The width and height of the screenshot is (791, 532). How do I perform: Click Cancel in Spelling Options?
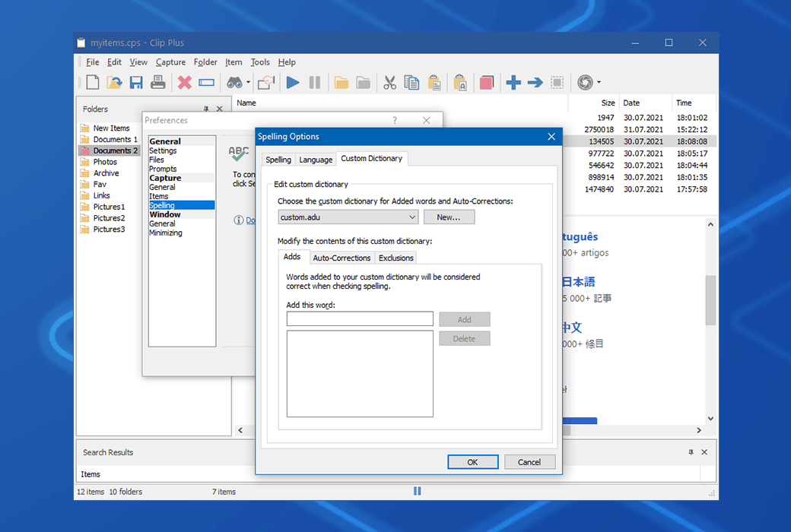pyautogui.click(x=529, y=462)
